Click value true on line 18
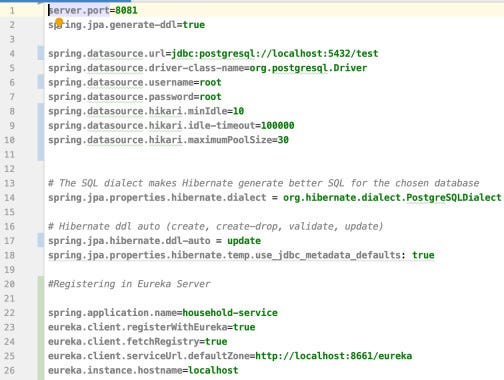 click(x=423, y=255)
